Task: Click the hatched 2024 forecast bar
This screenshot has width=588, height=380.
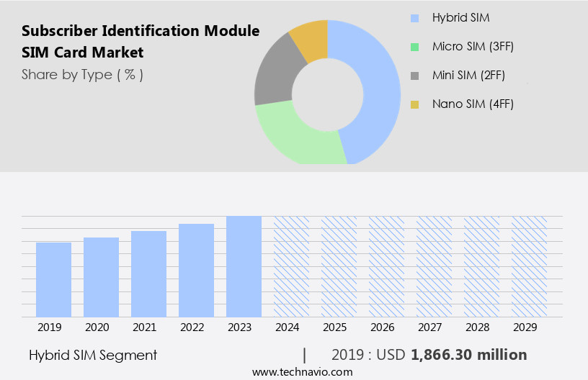Action: [x=291, y=266]
